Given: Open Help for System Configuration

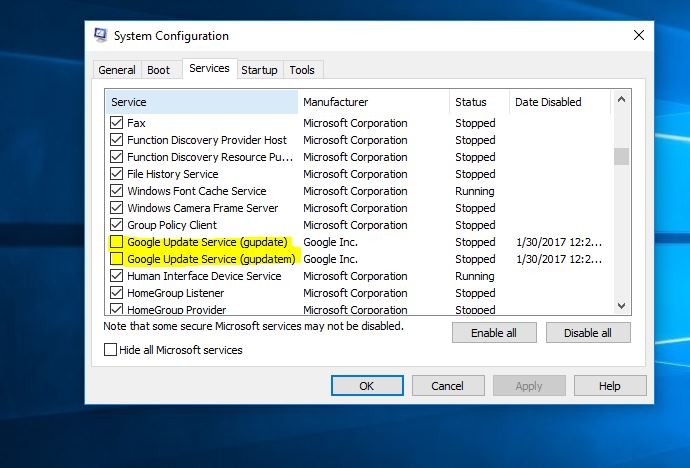Looking at the screenshot, I should 610,386.
